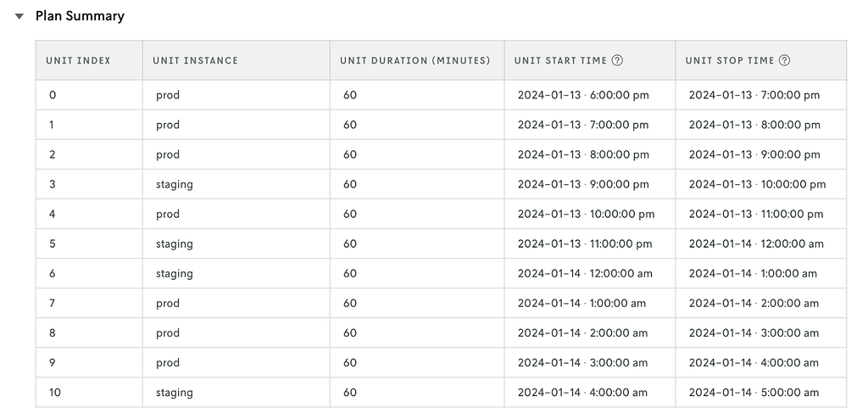The width and height of the screenshot is (868, 408).
Task: Click start time 2024-01-14 4:00:00 am
Action: 582,393
